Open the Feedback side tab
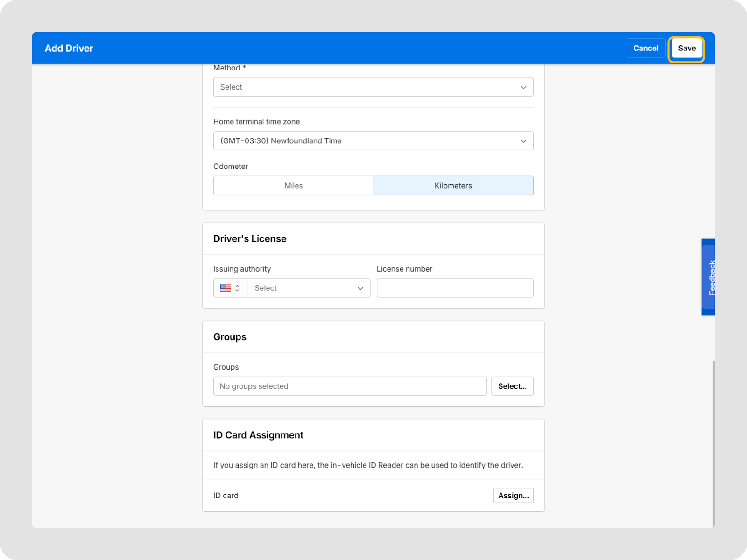This screenshot has width=747, height=560. coord(708,277)
